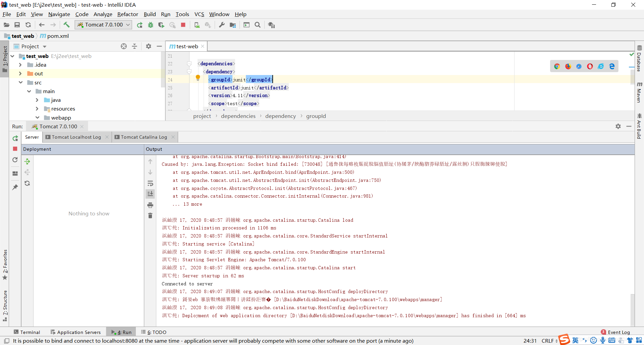
Task: Build the project with the hammer icon
Action: (x=66, y=24)
